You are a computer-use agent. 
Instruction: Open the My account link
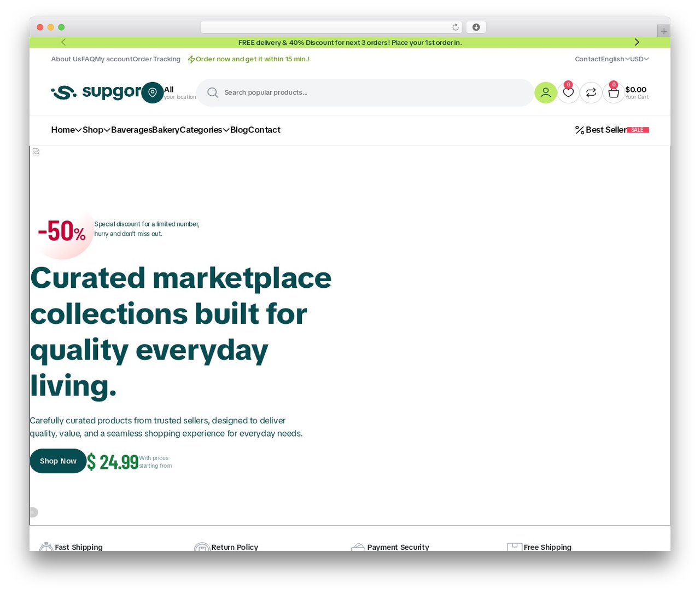click(x=114, y=59)
